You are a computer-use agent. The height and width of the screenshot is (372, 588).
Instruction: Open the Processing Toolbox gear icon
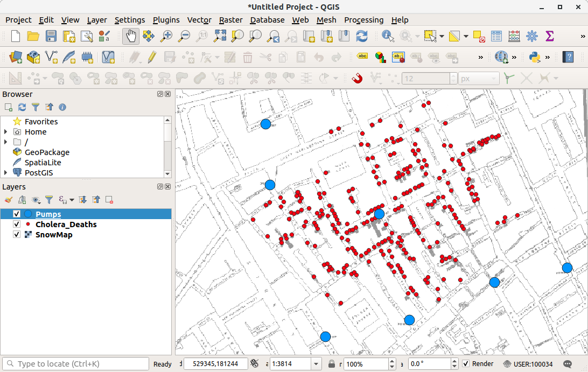pos(532,37)
